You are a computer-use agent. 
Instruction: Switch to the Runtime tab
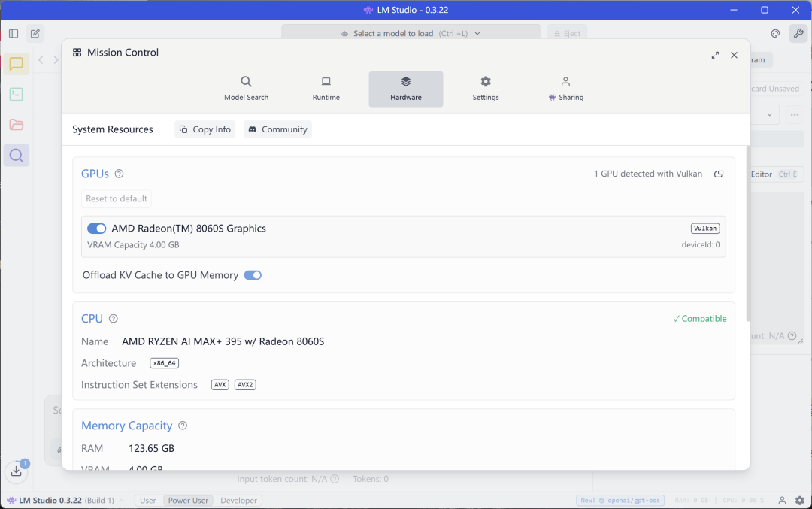(326, 89)
